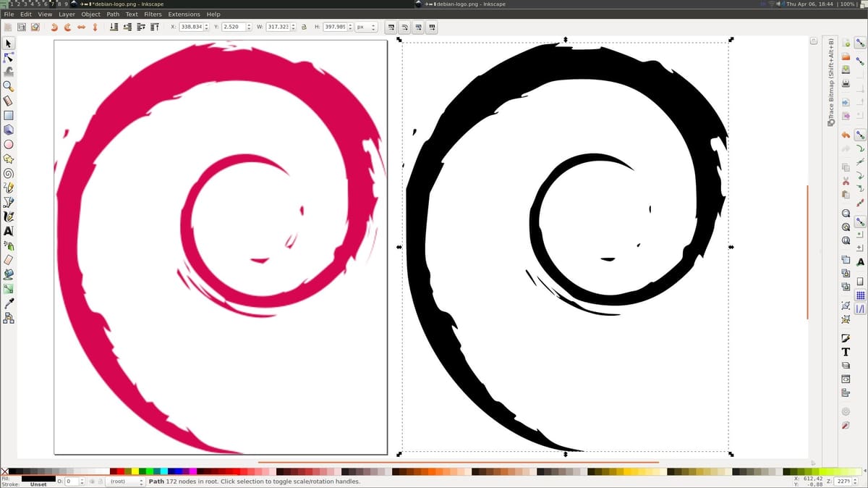Open the (root) layer dropdown
This screenshot has height=488, width=868.
125,481
